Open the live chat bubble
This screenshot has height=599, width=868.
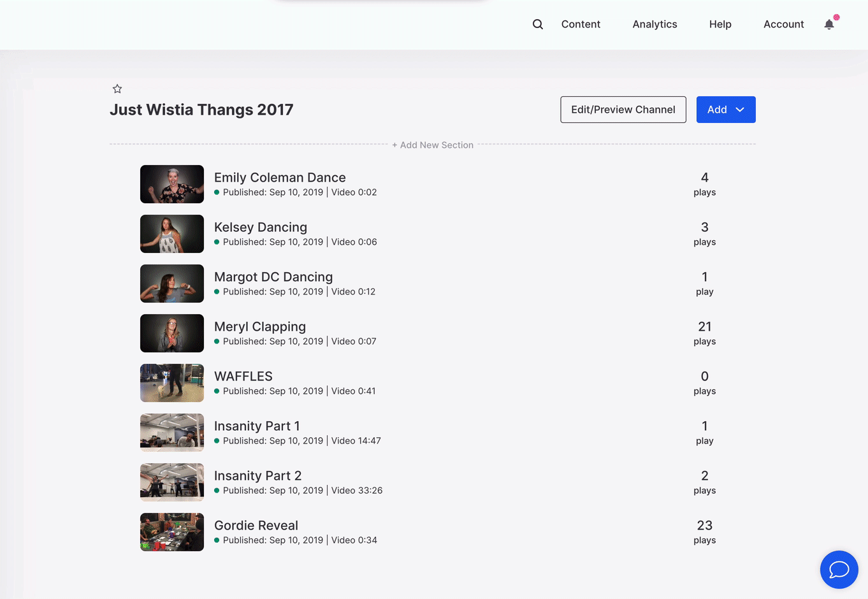pos(839,569)
